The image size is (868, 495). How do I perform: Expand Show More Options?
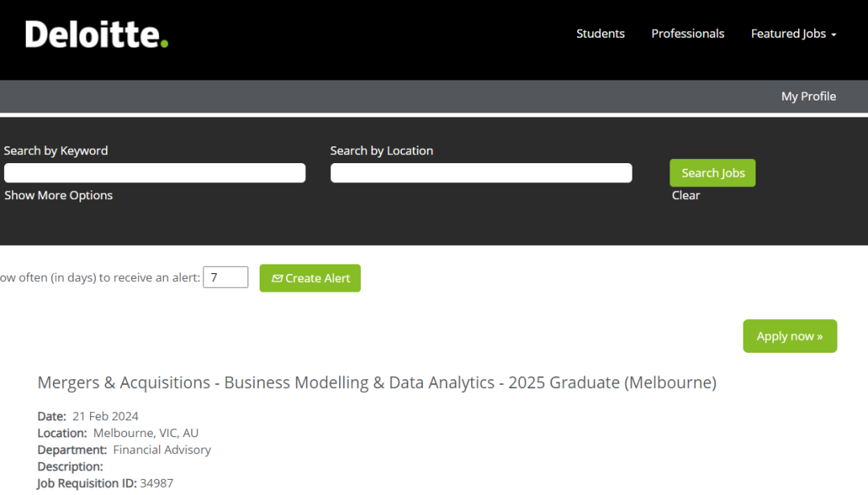(59, 195)
